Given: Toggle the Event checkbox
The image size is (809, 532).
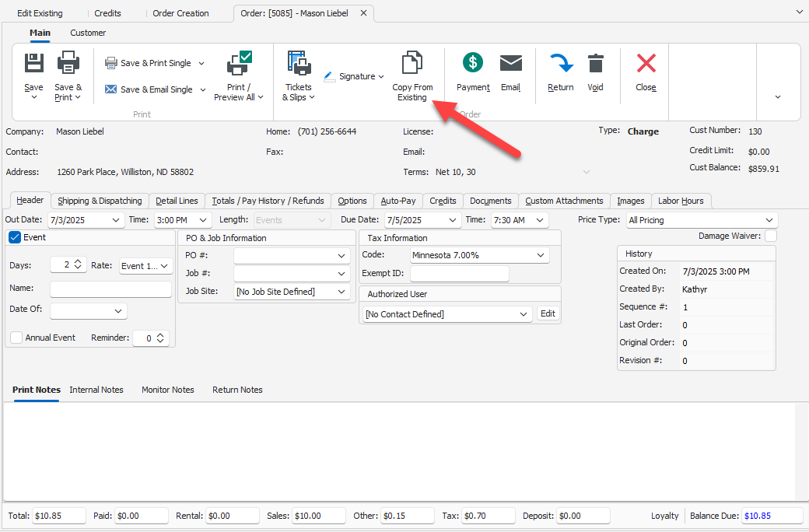Looking at the screenshot, I should tap(15, 237).
